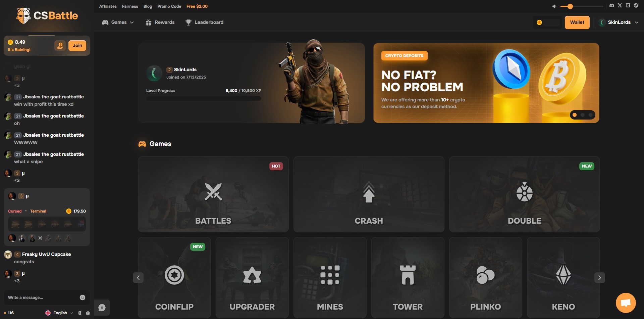
Task: Expand the English language dropdown
Action: tap(59, 313)
